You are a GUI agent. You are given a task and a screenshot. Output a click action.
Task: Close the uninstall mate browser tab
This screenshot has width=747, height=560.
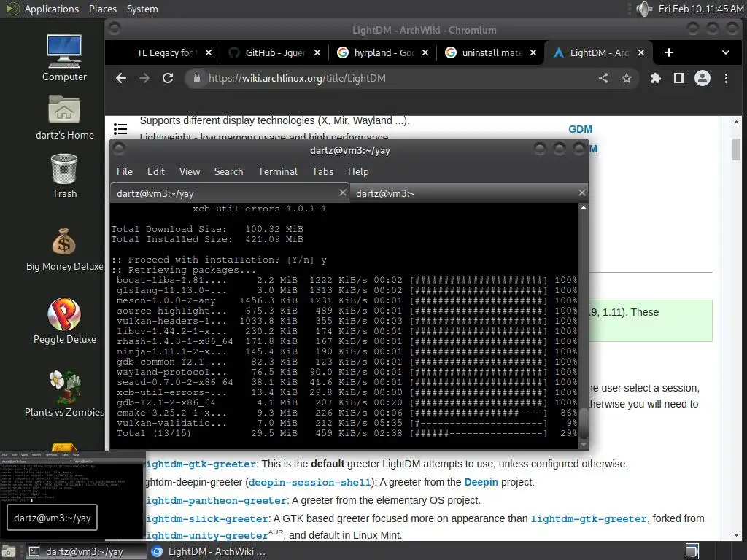pos(533,52)
